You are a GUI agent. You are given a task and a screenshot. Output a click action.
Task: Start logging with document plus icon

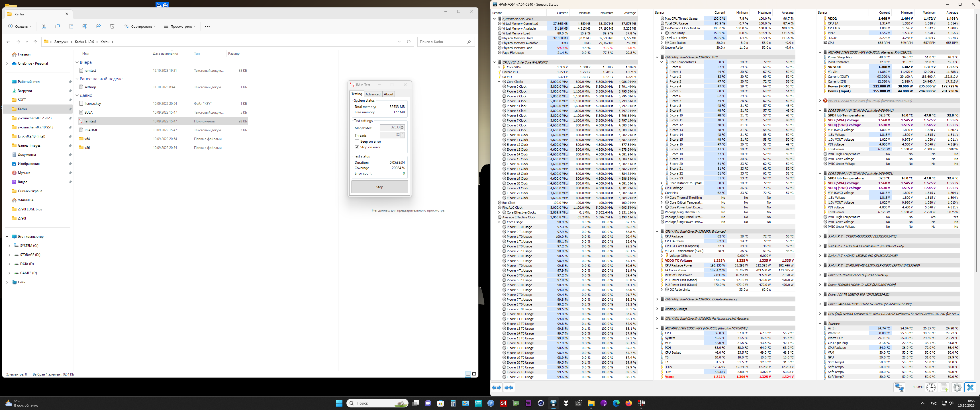click(x=944, y=387)
